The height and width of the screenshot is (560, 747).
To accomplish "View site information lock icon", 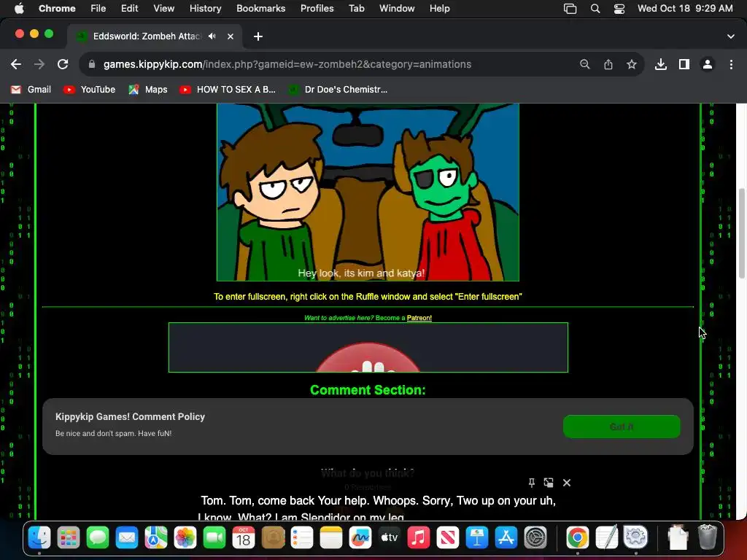I will pyautogui.click(x=91, y=64).
